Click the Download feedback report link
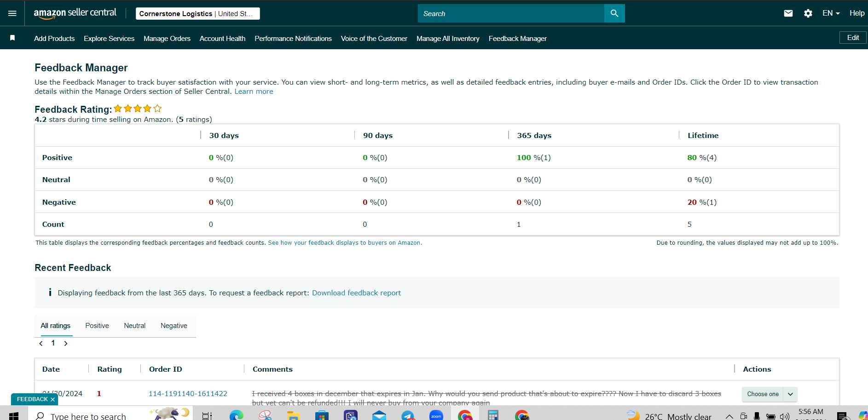868x420 pixels. [357, 293]
